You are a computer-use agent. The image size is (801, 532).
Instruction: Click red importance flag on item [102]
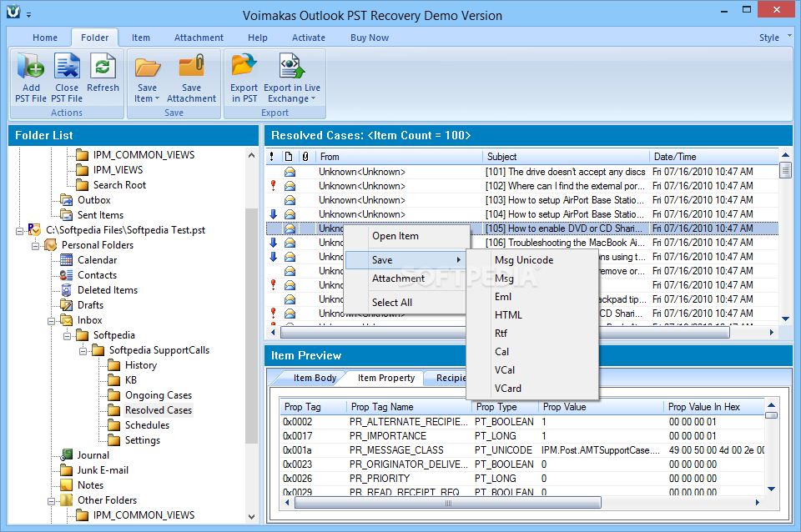[x=274, y=186]
